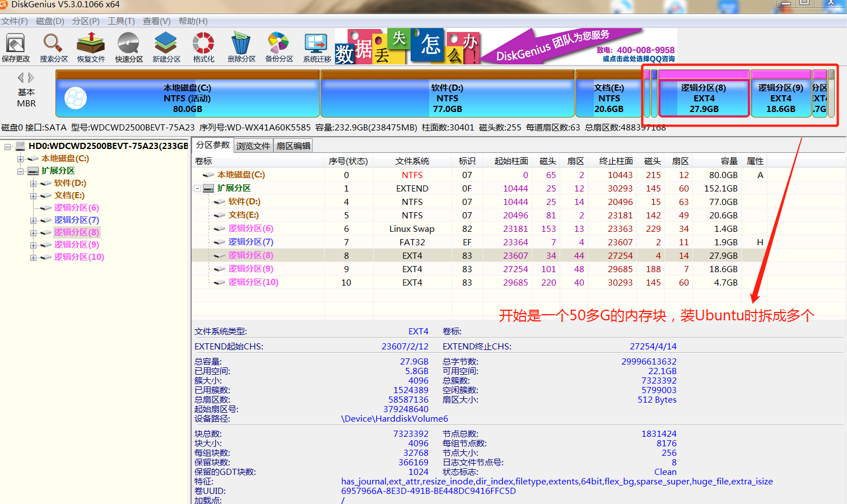Select 软件(D:) in the left tree
The width and height of the screenshot is (847, 504).
coord(70,183)
